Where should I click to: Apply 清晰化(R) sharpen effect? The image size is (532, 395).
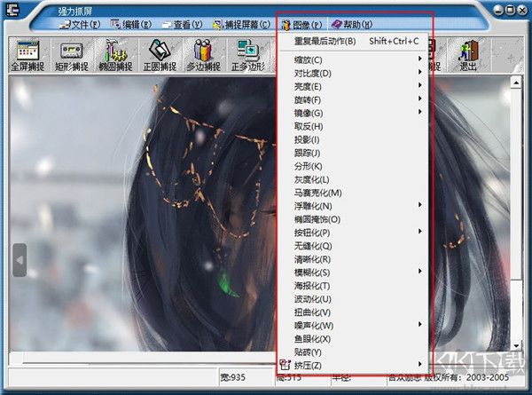click(353, 259)
